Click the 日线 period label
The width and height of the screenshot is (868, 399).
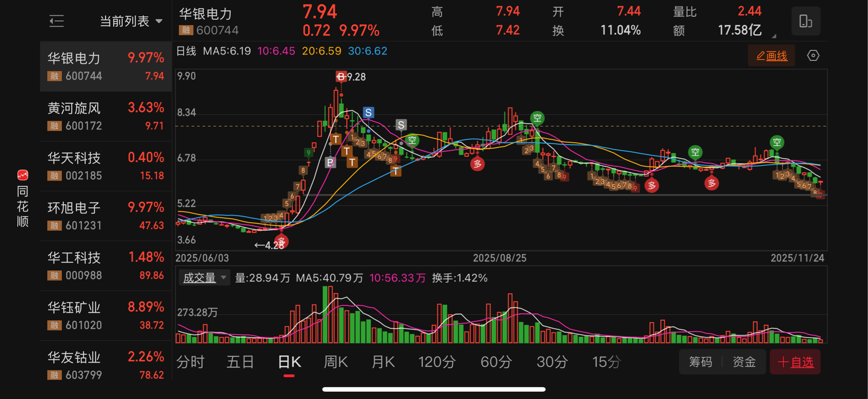pyautogui.click(x=186, y=51)
